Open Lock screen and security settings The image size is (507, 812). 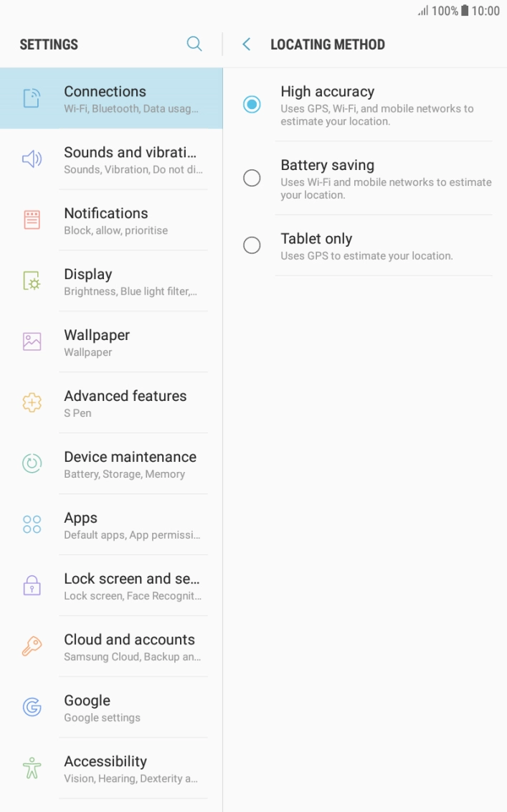click(x=133, y=585)
